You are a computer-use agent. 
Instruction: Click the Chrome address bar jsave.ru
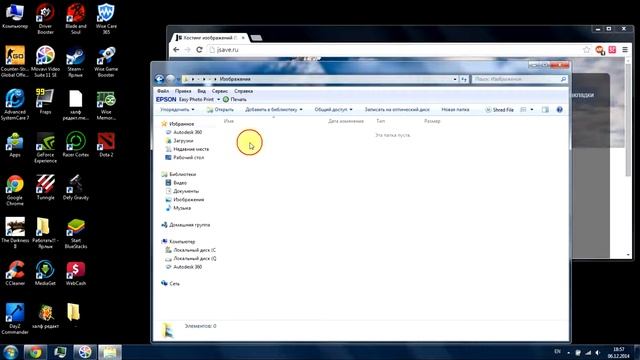pyautogui.click(x=394, y=49)
